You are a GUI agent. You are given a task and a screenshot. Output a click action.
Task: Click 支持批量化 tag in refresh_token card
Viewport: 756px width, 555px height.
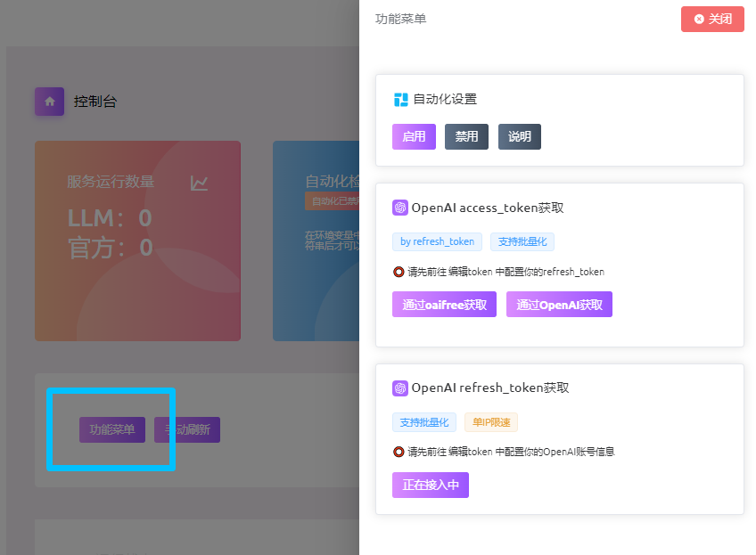pyautogui.click(x=424, y=422)
